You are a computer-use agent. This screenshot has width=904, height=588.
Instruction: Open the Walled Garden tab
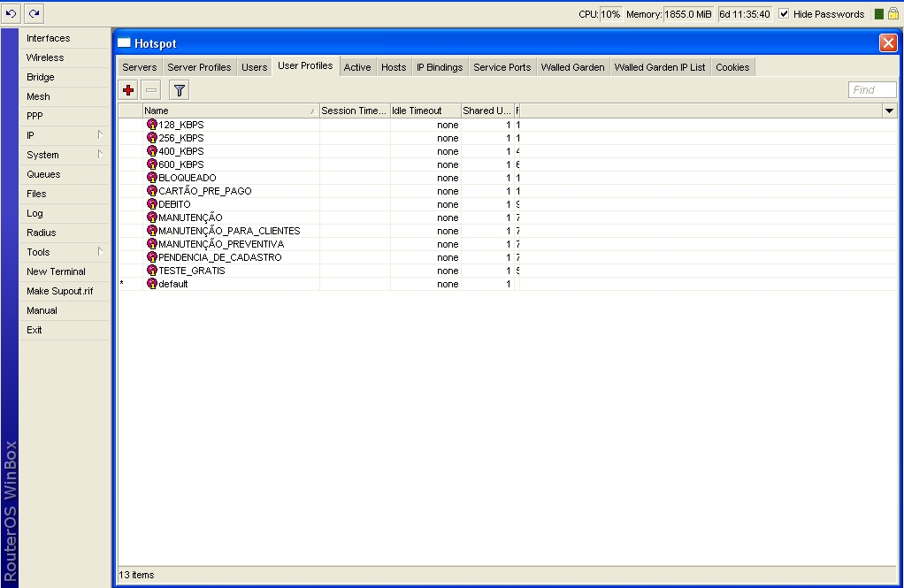coord(572,67)
